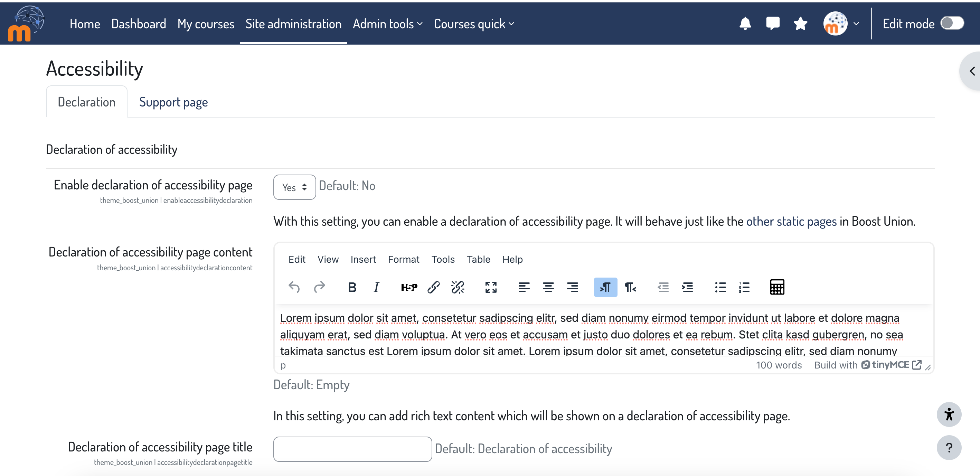Click the page title input field
Screen dimensions: 980x476
click(x=353, y=449)
